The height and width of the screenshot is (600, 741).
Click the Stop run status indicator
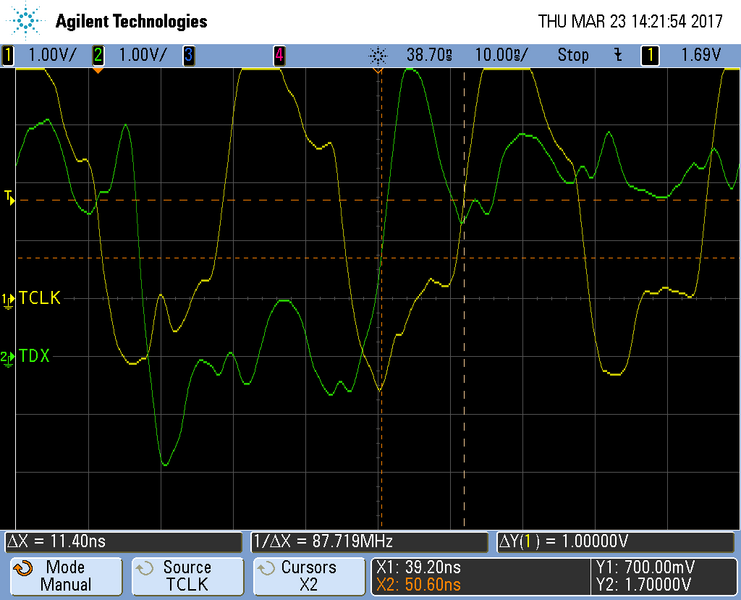(573, 55)
